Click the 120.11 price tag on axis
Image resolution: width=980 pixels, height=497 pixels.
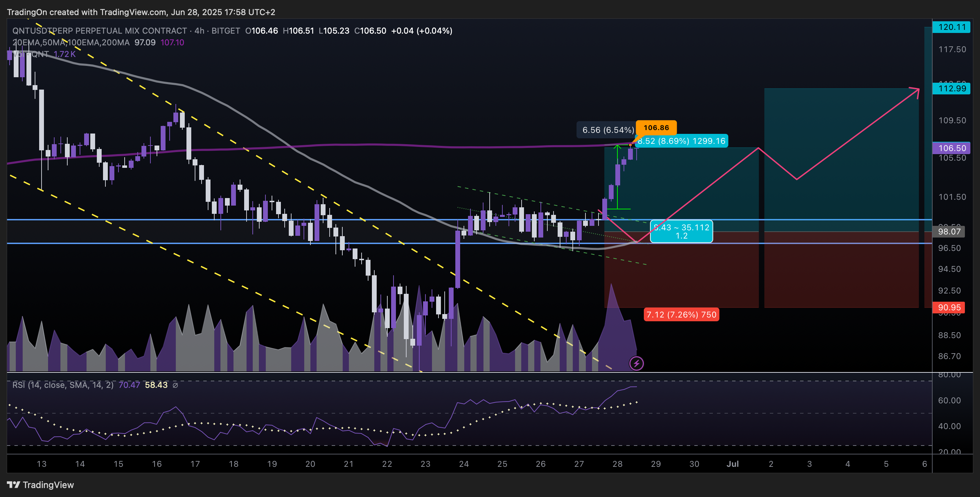point(952,27)
